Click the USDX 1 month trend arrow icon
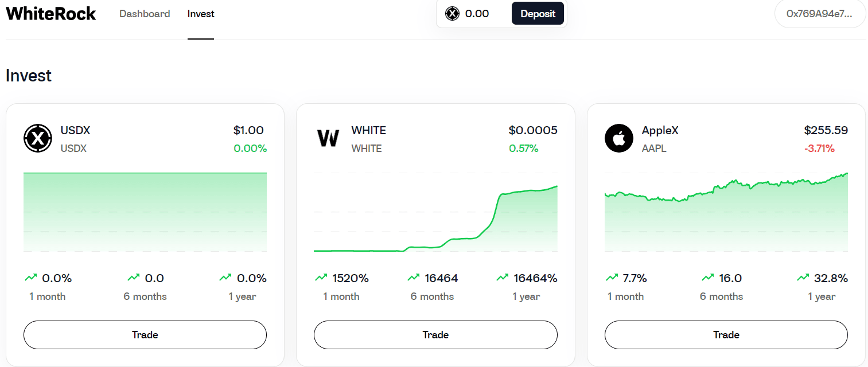 pos(30,278)
